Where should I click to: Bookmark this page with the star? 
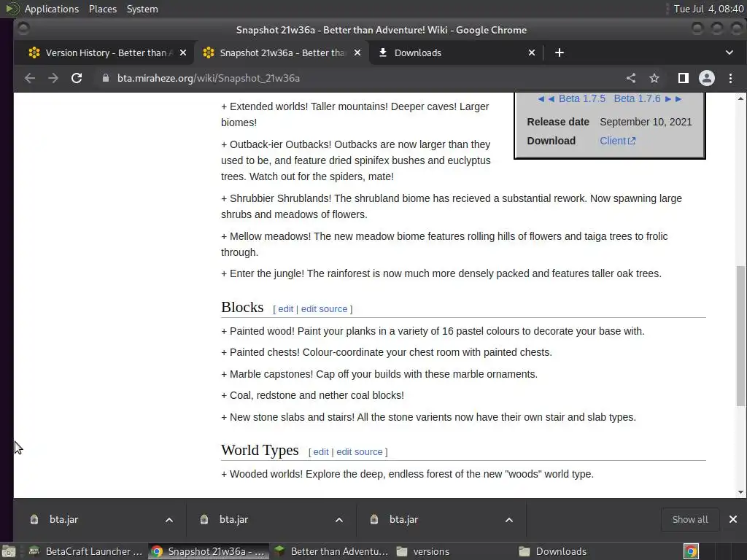click(x=654, y=78)
